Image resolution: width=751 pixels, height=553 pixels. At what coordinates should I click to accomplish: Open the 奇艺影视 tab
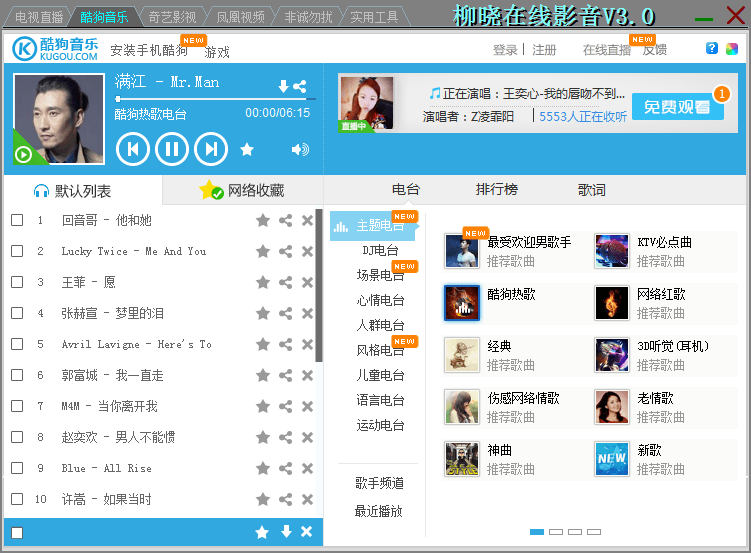coord(172,17)
